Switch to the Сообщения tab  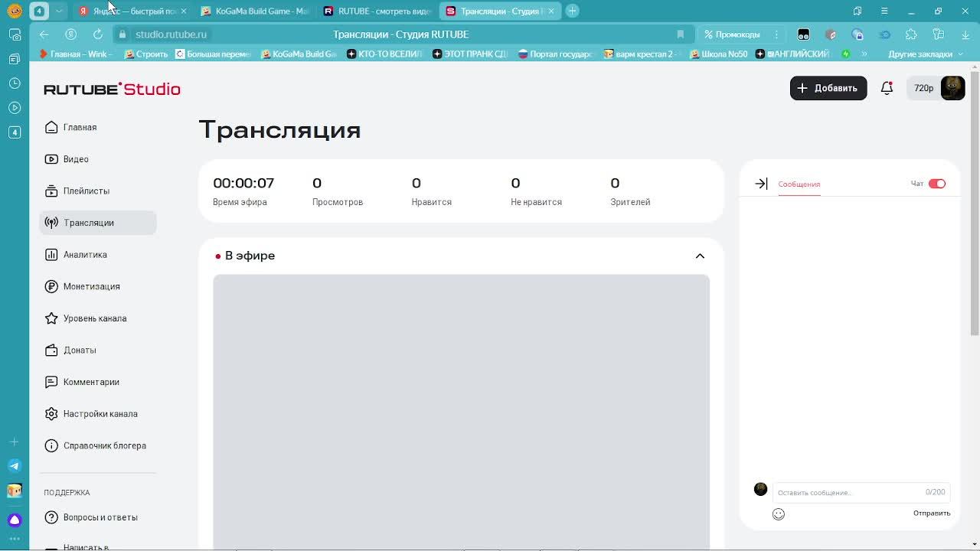799,184
